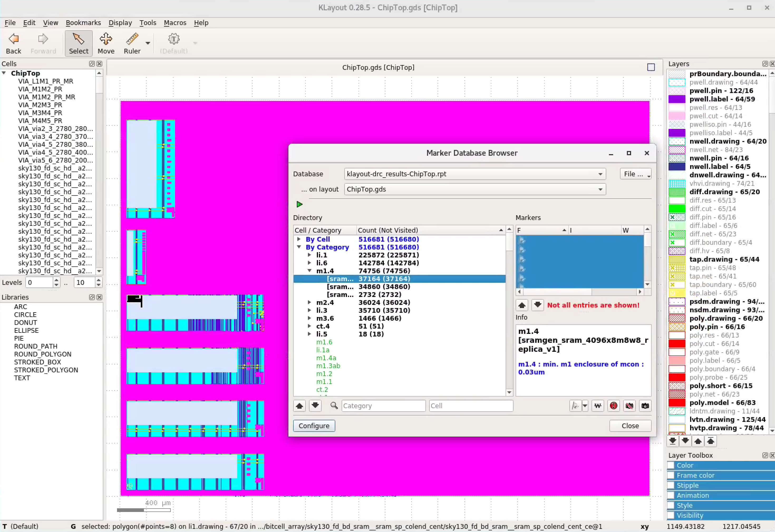Viewport: 775px width, 532px height.
Task: Go Back in the view history
Action: click(13, 43)
